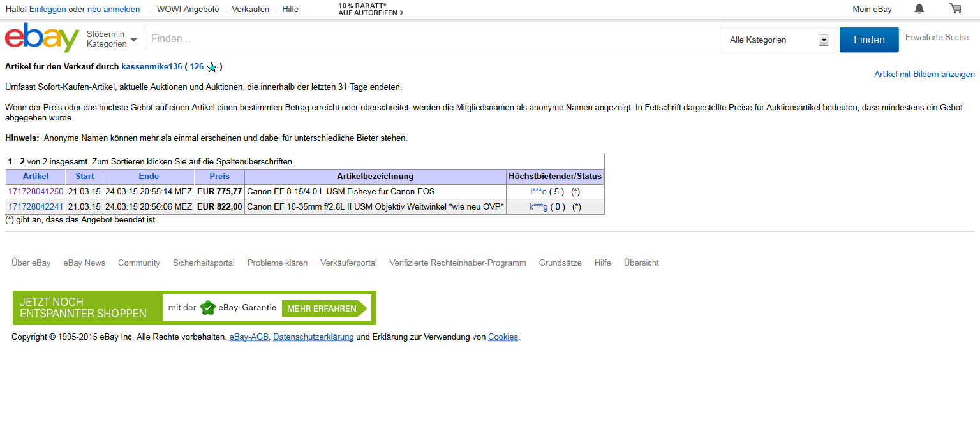
Task: Open the Verkaufen menu item
Action: (250, 10)
